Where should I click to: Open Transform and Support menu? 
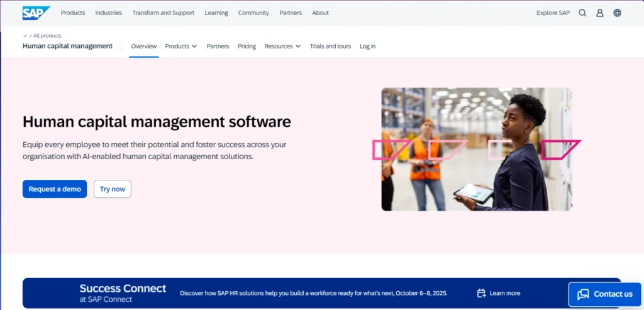[x=163, y=13]
